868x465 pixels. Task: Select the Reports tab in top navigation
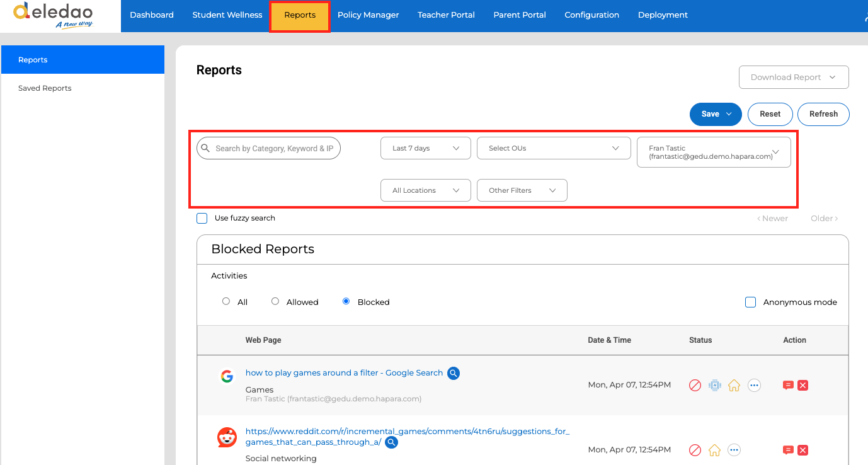(x=300, y=16)
